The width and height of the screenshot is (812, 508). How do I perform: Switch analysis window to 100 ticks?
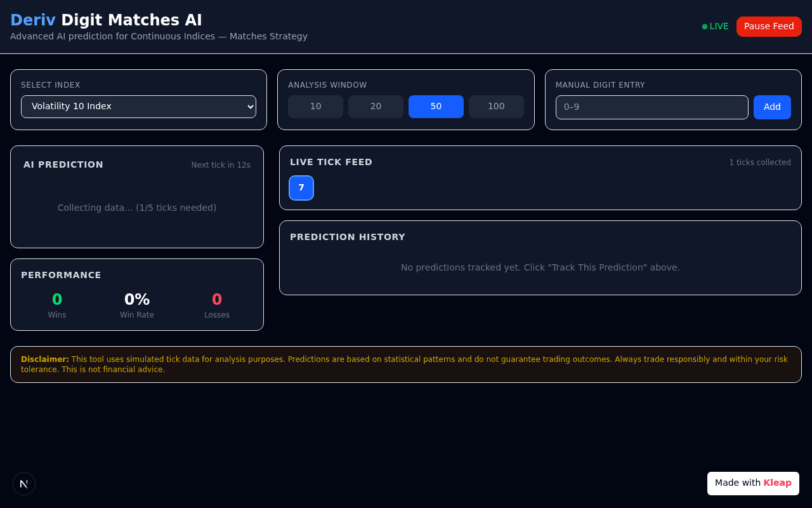pyautogui.click(x=496, y=107)
